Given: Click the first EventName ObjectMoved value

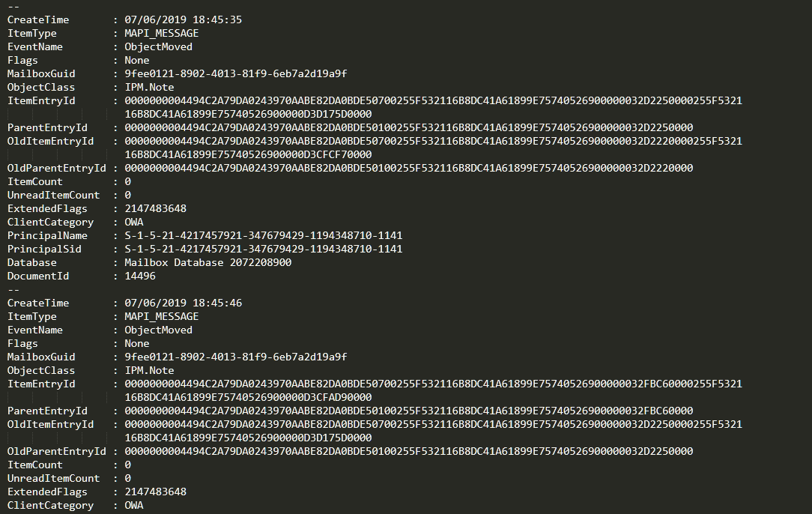Looking at the screenshot, I should pyautogui.click(x=159, y=46).
